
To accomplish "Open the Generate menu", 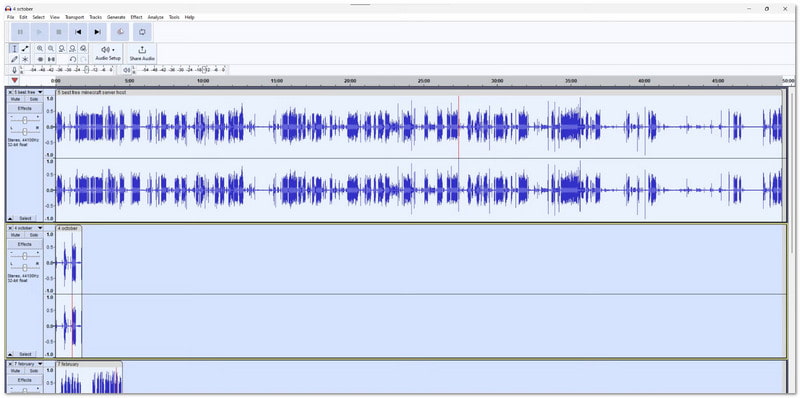I will coord(116,17).
